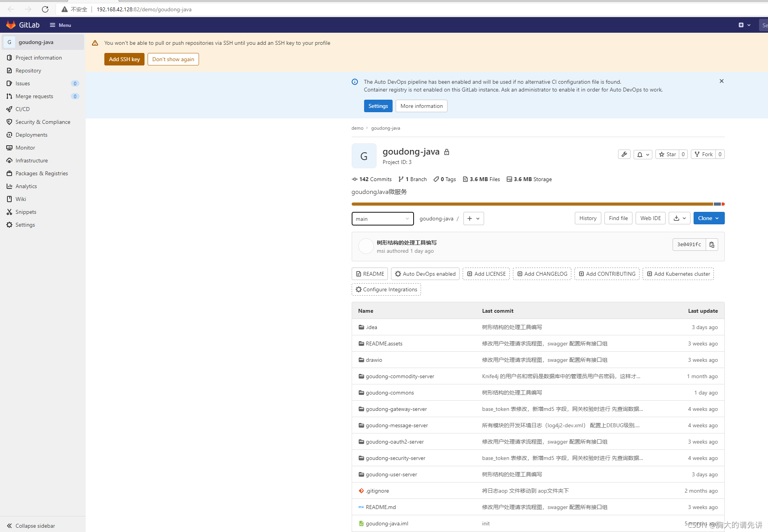Image resolution: width=768 pixels, height=532 pixels.
Task: Open the .gitignore file
Action: coord(377,491)
